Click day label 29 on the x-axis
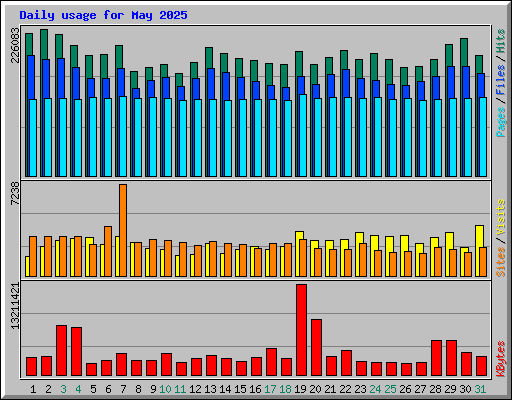The height and width of the screenshot is (400, 512). [x=450, y=389]
